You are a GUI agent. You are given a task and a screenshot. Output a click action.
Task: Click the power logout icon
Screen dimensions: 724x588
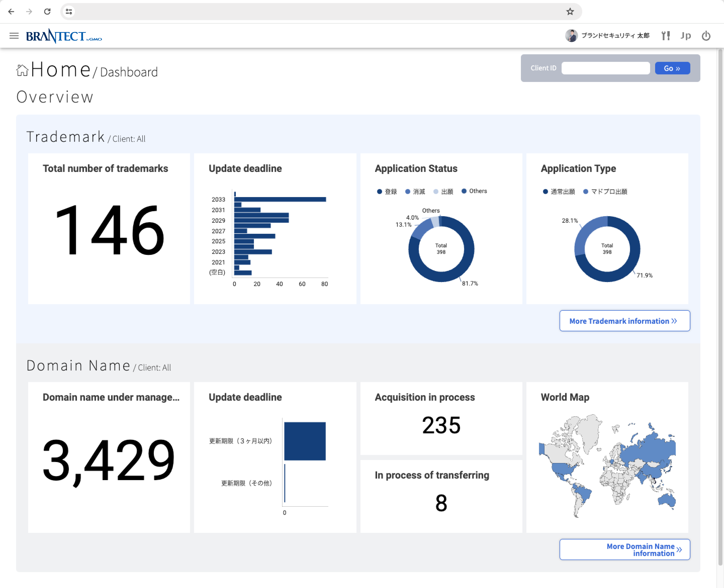(706, 36)
